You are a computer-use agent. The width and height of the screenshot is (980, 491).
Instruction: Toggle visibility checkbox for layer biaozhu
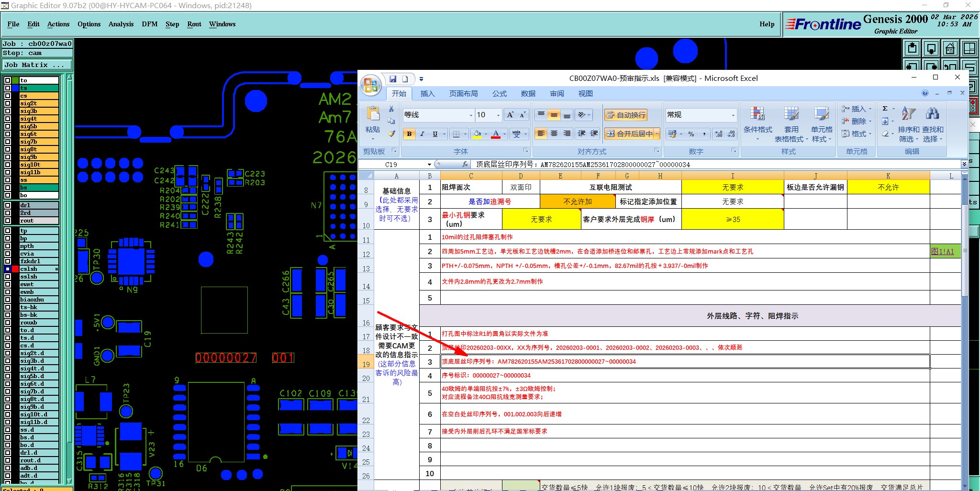pos(8,300)
